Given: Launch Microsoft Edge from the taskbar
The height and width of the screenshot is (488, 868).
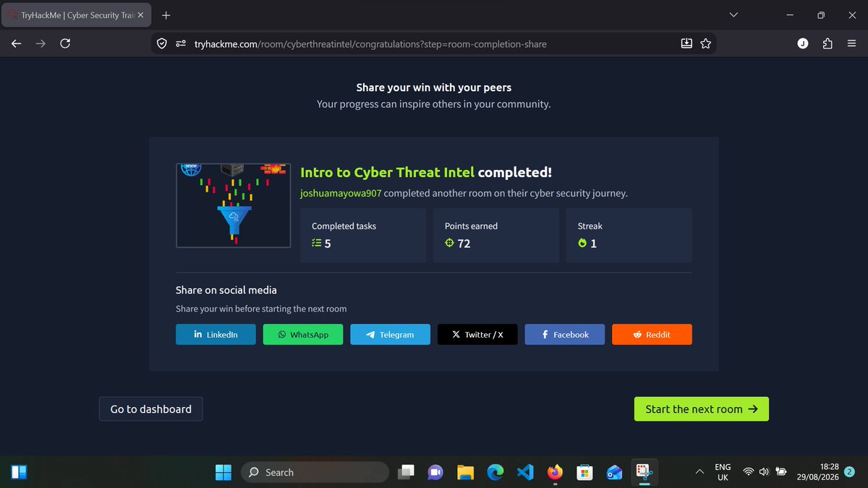Looking at the screenshot, I should 495,472.
